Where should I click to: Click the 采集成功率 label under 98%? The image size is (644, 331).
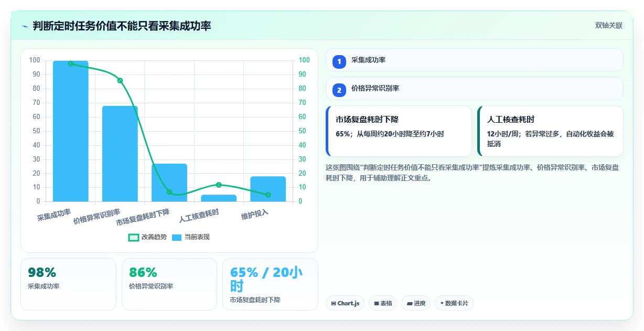[x=44, y=286]
